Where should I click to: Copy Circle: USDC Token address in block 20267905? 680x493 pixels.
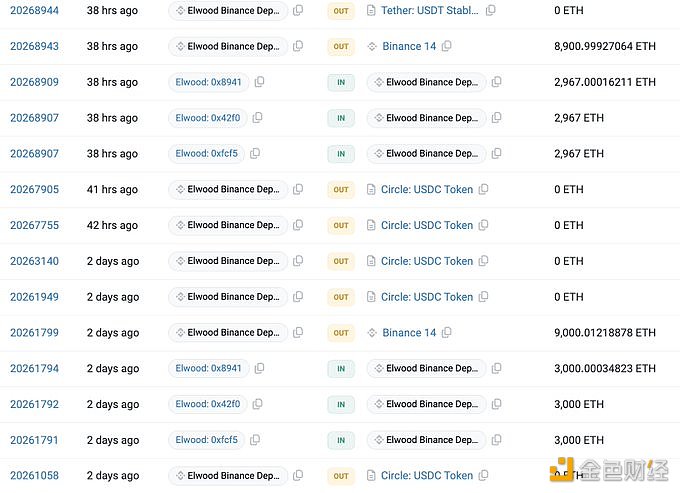(x=483, y=189)
